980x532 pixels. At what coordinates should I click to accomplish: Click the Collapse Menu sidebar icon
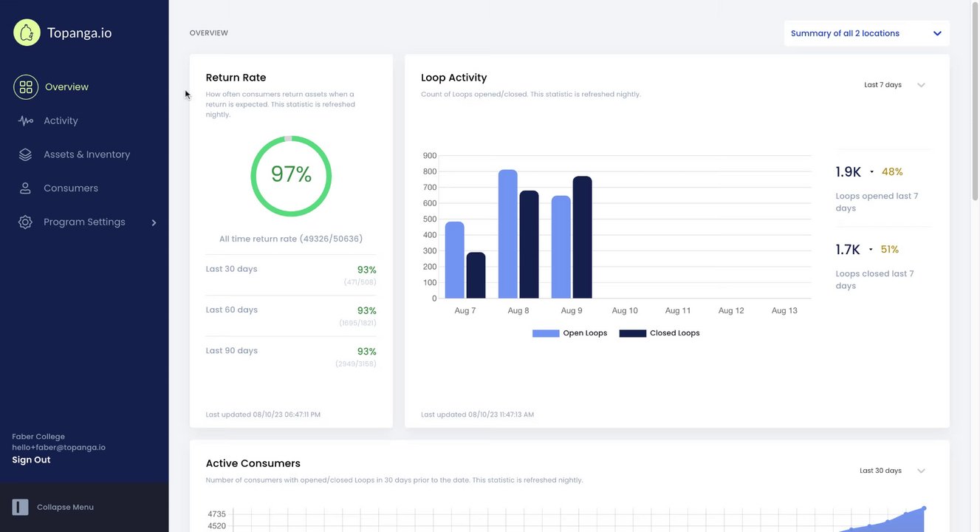[x=20, y=507]
